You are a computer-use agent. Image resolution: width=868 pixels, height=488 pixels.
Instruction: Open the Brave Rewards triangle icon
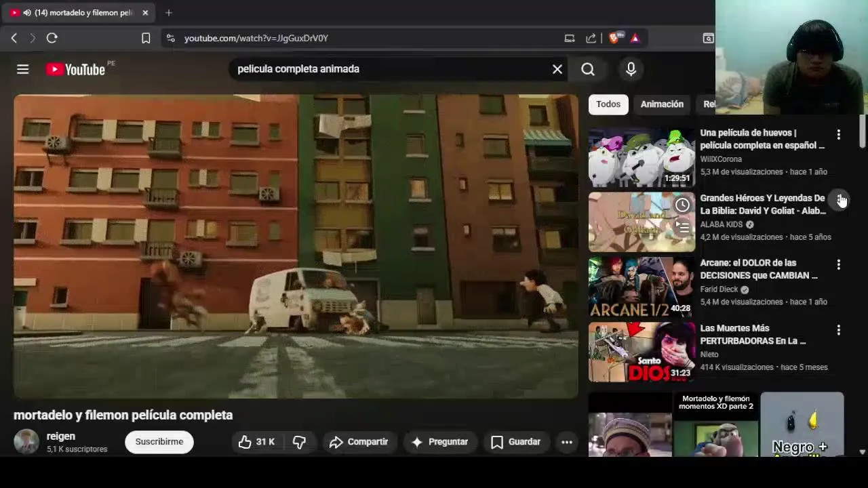[x=635, y=39]
